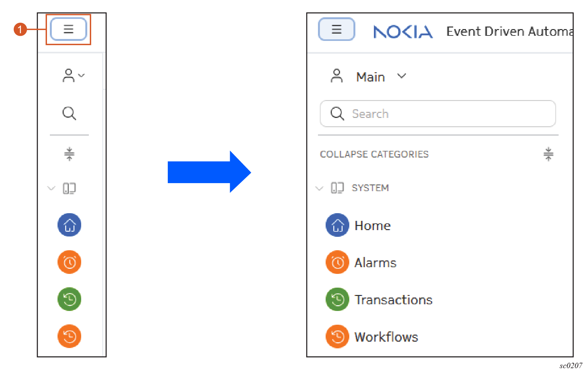Click green Transactions icon in expanded menu
The image size is (588, 372).
coord(337,299)
